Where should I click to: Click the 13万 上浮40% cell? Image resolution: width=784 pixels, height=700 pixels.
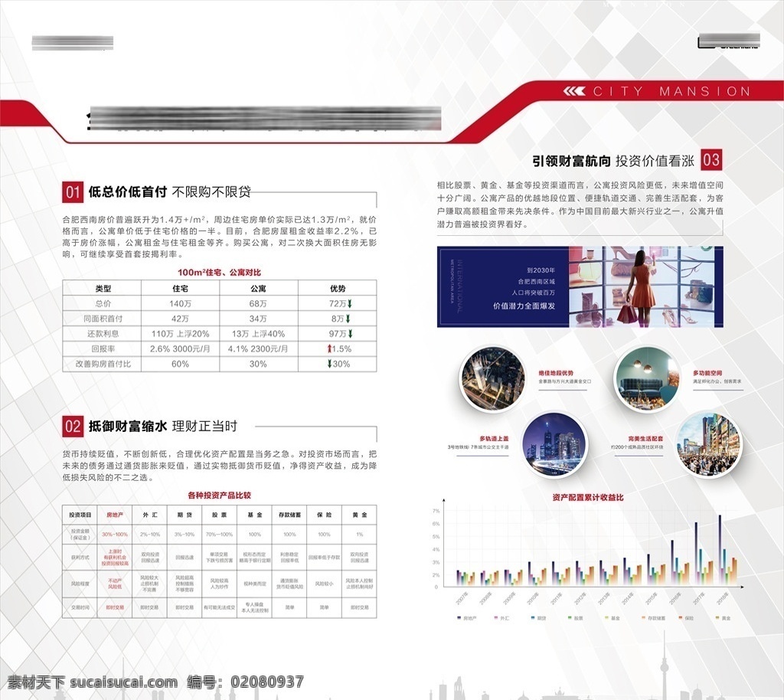click(258, 333)
